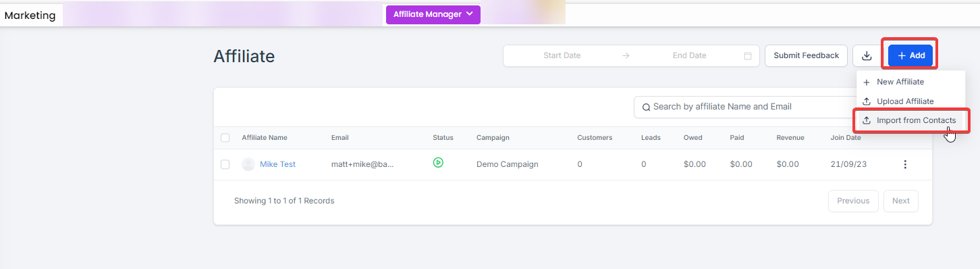The height and width of the screenshot is (269, 980).
Task: Open three-dot actions menu for Mike Test
Action: 905,164
